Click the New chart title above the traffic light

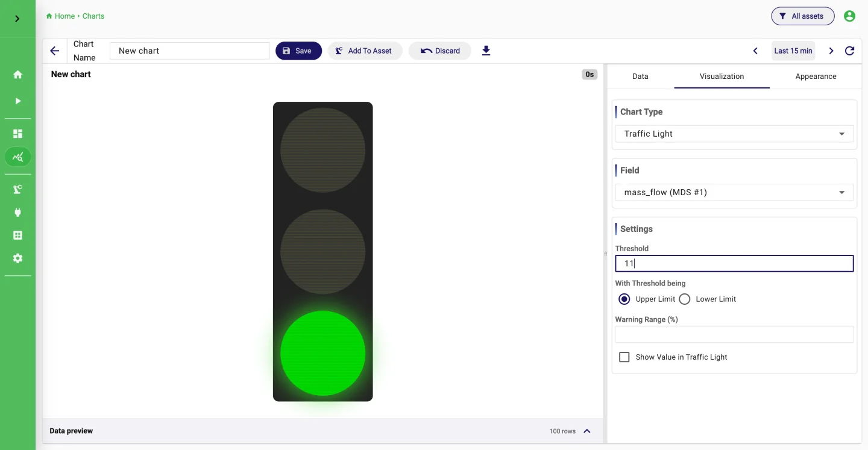[71, 74]
